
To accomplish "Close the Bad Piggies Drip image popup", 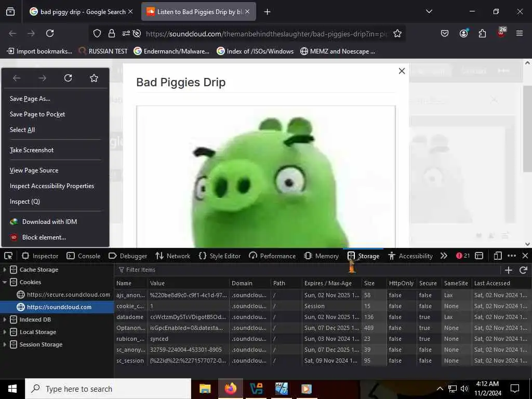I will [402, 71].
